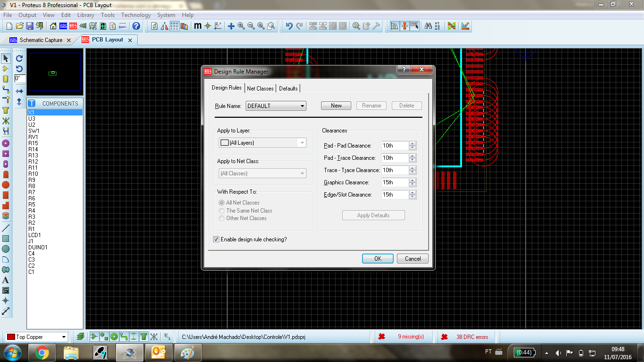644x362 pixels.
Task: Open the Home Page icon in toolbar
Action: click(x=53, y=26)
